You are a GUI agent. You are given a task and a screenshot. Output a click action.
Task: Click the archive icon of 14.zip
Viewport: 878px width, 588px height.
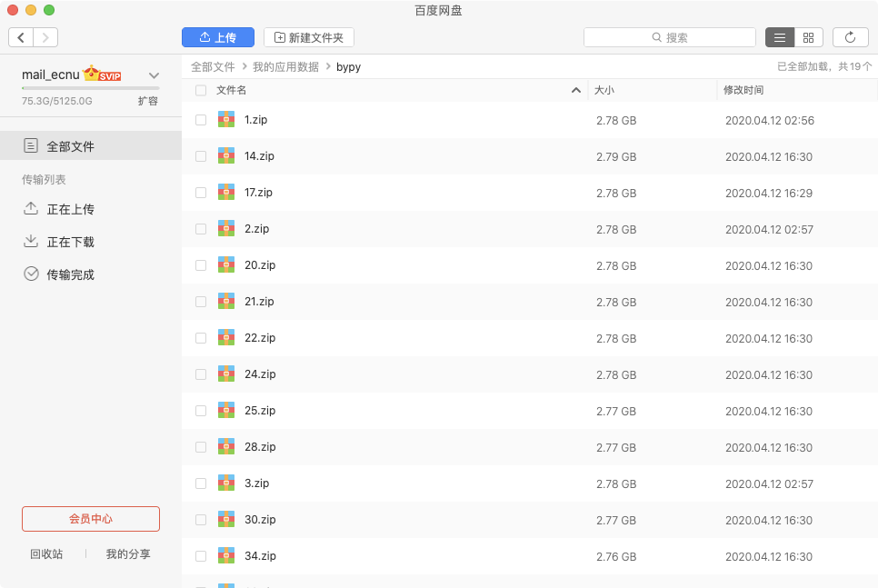point(226,155)
